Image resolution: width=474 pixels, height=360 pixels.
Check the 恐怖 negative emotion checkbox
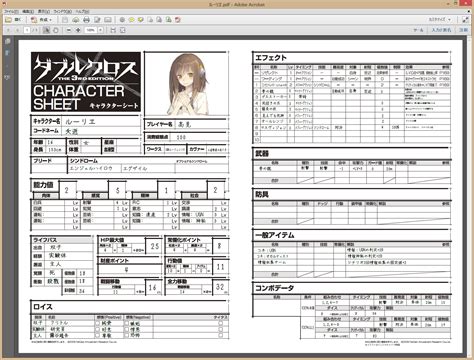[126, 335]
